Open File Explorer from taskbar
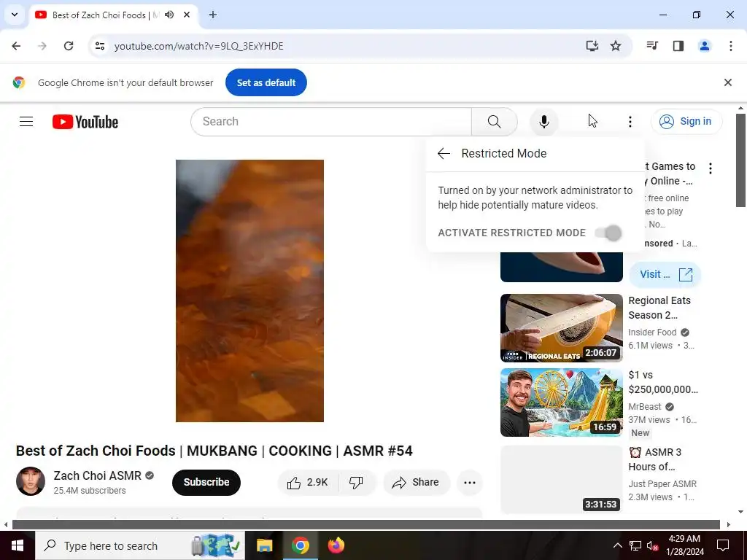The height and width of the screenshot is (560, 747). tap(264, 545)
